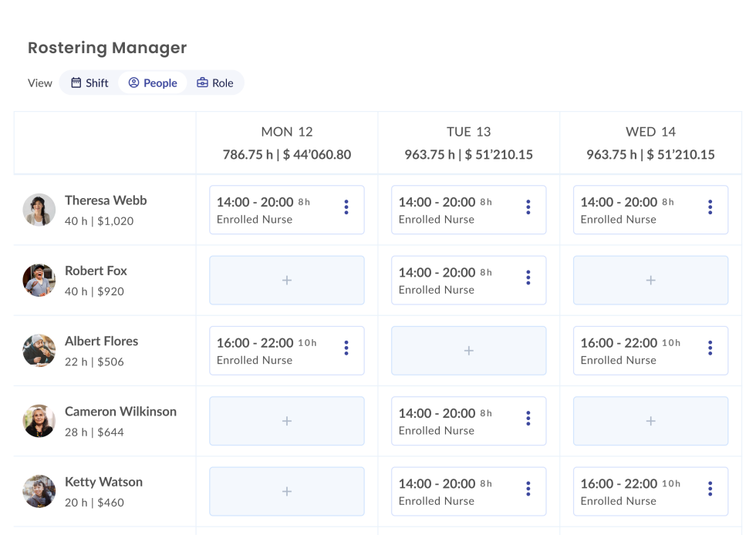The height and width of the screenshot is (555, 756).
Task: Click Theresa Webb's profile photo
Action: coord(39,210)
